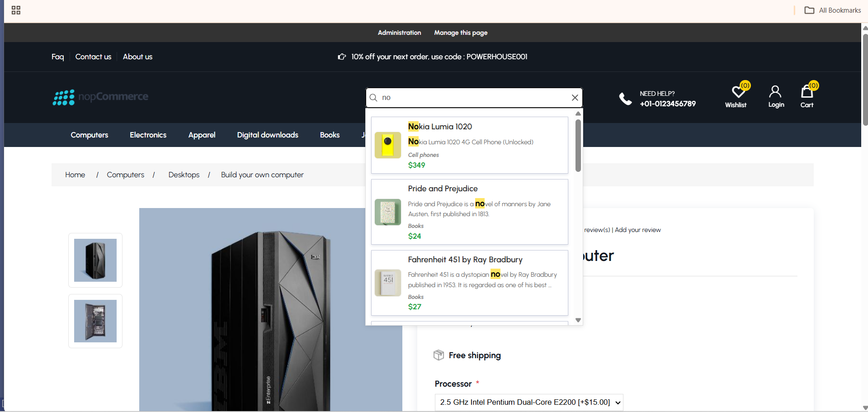
Task: Open the apps grid icon in bookmarks bar
Action: (x=16, y=10)
